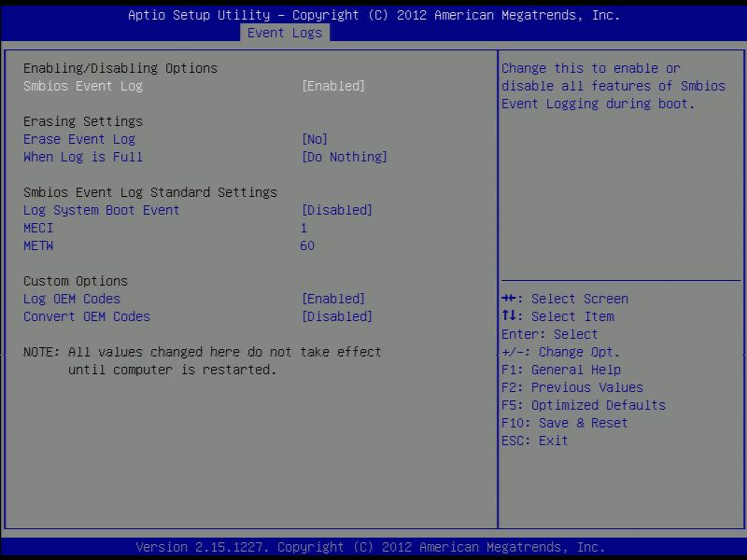Toggle Smbios Event Log Enabled value
The image size is (747, 560).
pyautogui.click(x=333, y=86)
